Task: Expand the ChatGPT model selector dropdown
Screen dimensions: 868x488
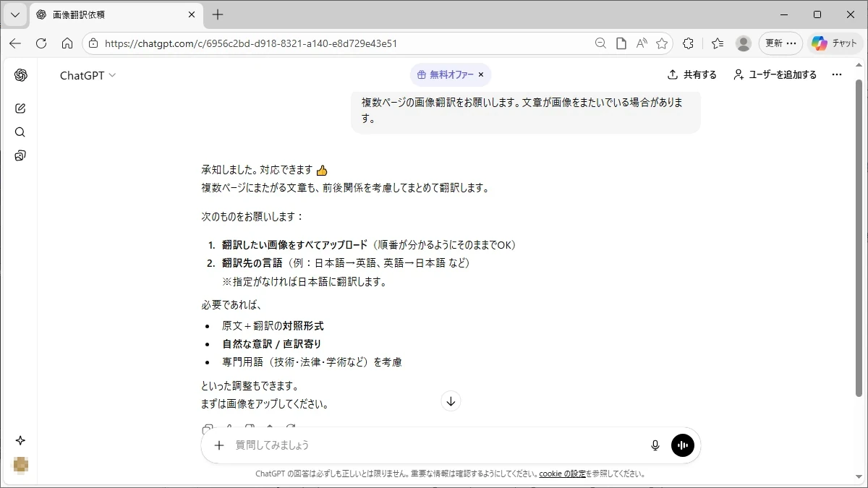Action: (88, 75)
